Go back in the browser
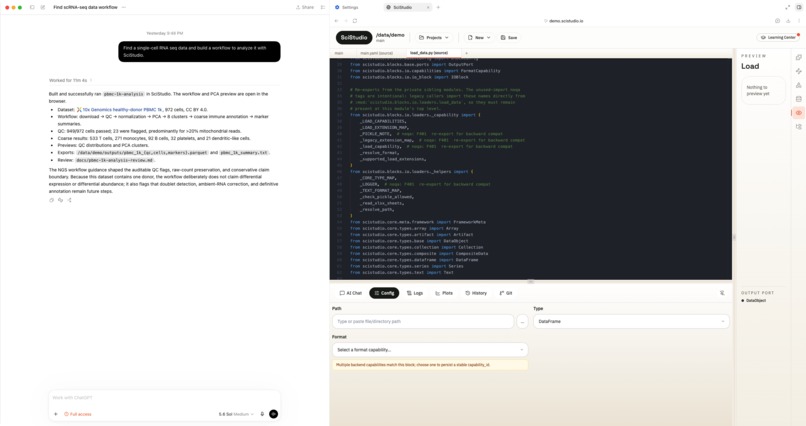The image size is (806, 426). (x=337, y=21)
